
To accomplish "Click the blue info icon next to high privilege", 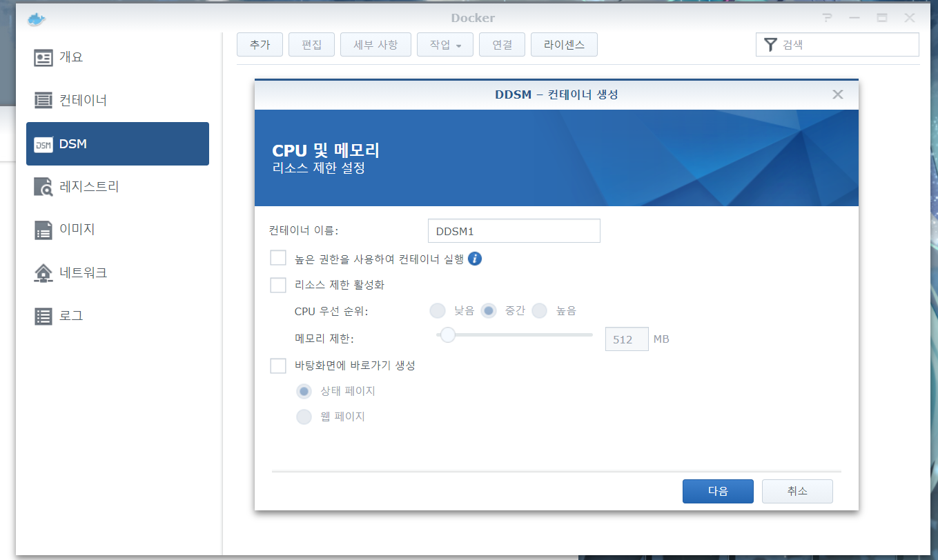I will 475,259.
